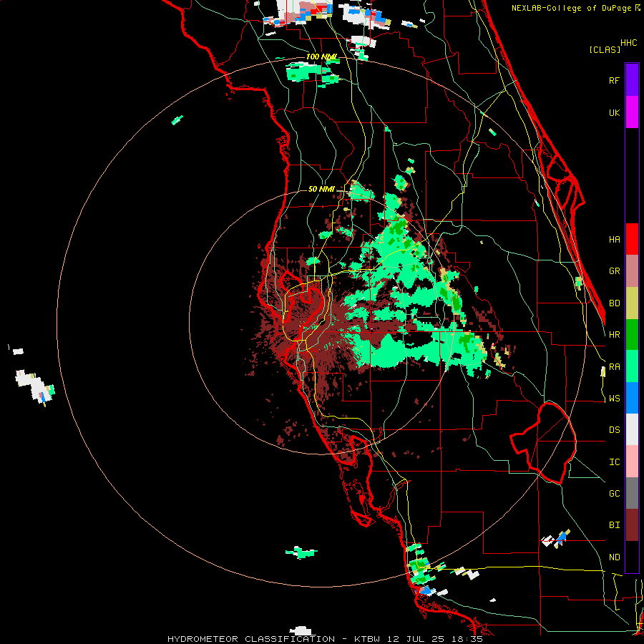Viewport: 644px width, 644px height.
Task: Click the NEXLAB-College of DuPage credit text
Action: [571, 8]
